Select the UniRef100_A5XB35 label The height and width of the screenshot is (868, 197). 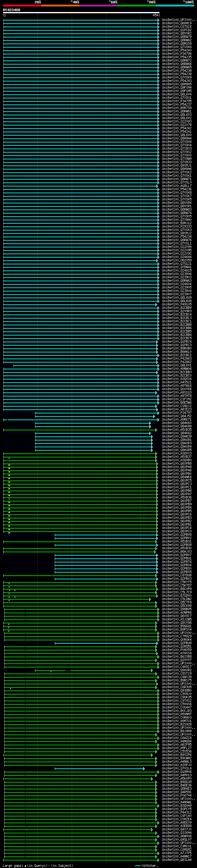[x=176, y=430]
